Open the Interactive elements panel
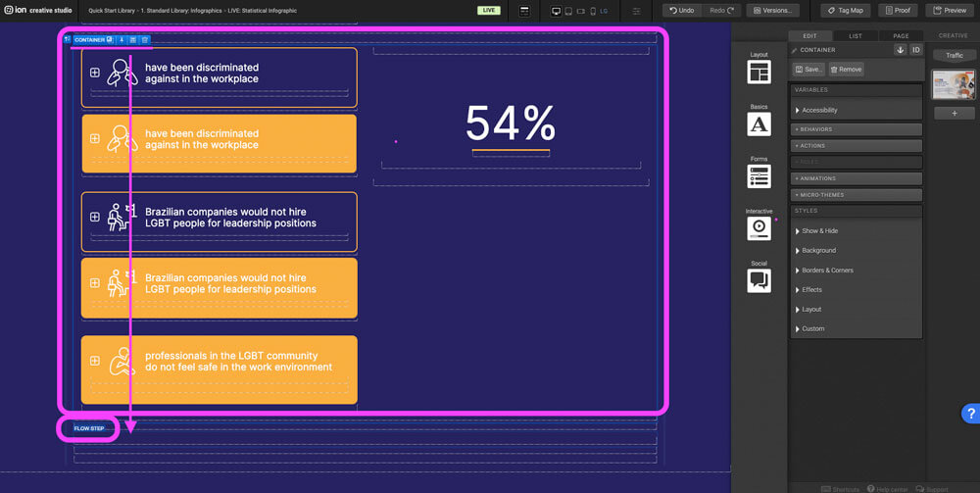The height and width of the screenshot is (493, 980). point(759,227)
